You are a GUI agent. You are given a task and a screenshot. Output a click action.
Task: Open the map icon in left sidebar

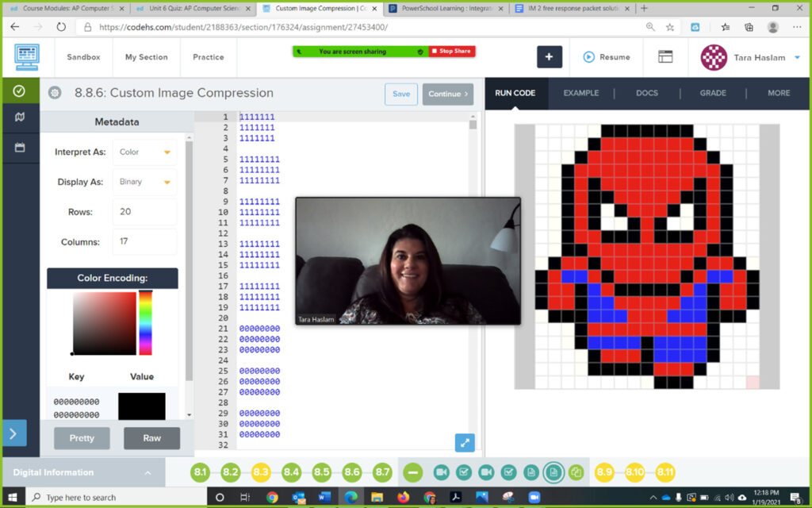19,117
